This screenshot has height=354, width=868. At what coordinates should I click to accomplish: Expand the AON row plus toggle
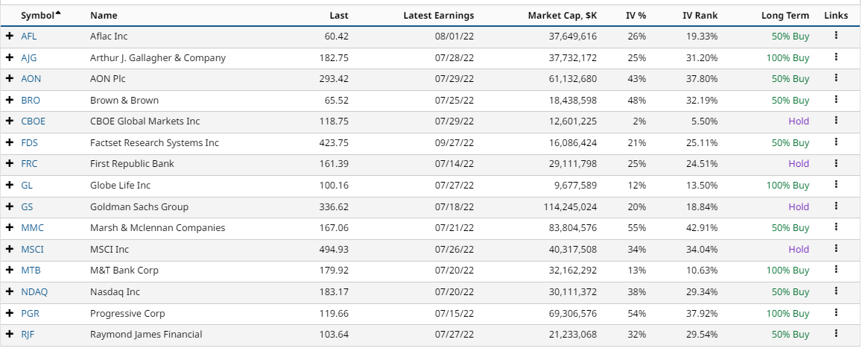10,78
